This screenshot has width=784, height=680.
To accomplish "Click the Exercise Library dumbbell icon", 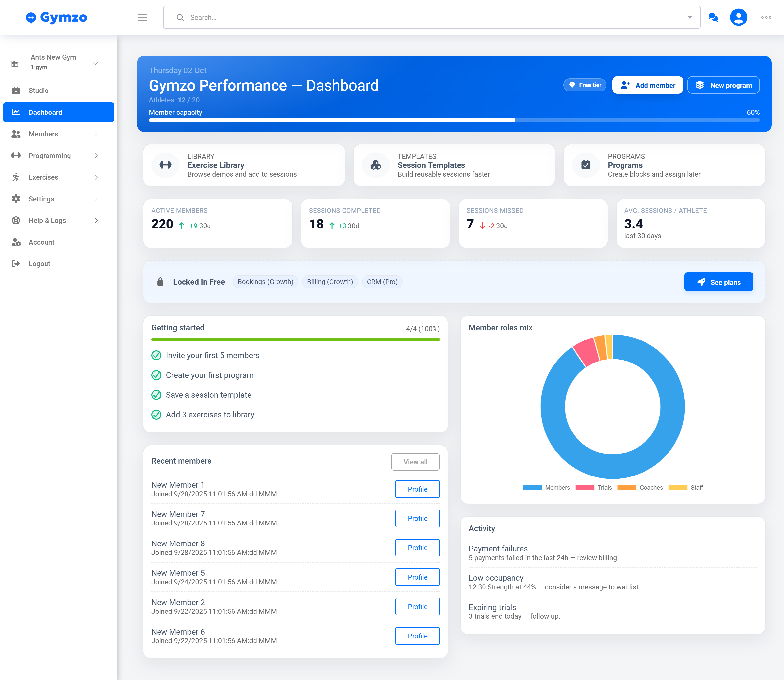I will pos(165,165).
